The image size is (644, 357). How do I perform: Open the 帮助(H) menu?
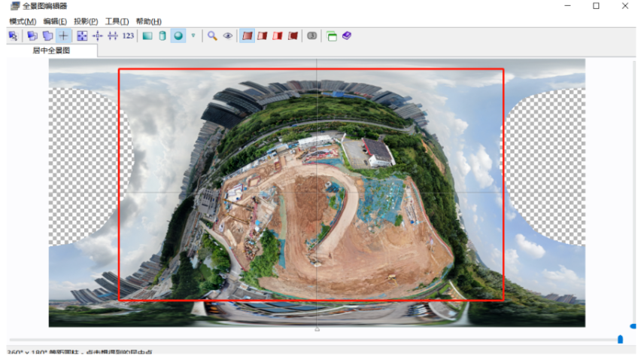coord(149,21)
